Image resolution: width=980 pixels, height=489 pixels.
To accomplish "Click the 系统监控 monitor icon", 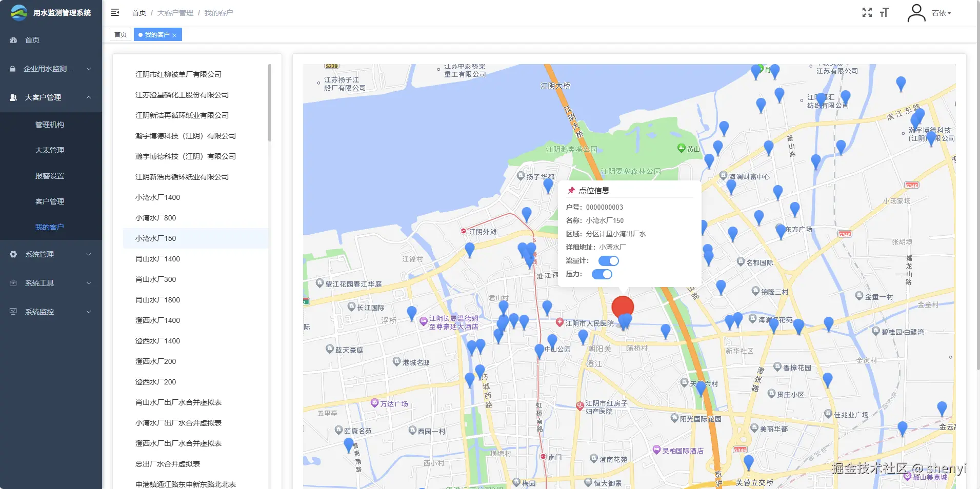I will (x=13, y=312).
